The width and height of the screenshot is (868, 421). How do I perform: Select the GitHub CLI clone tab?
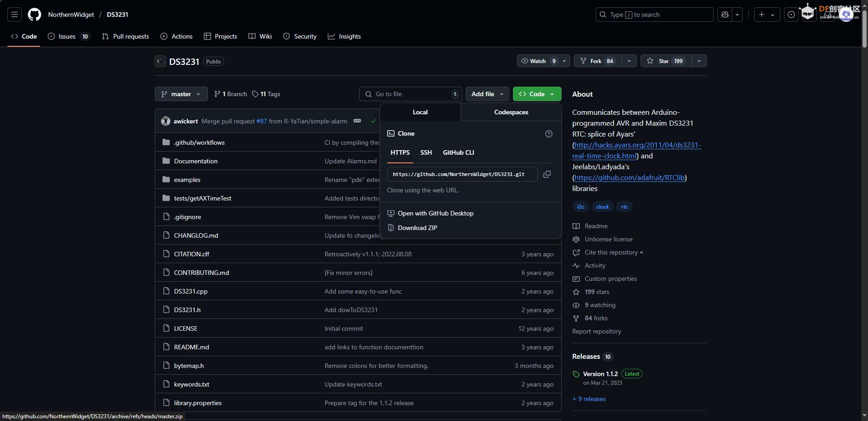[459, 152]
